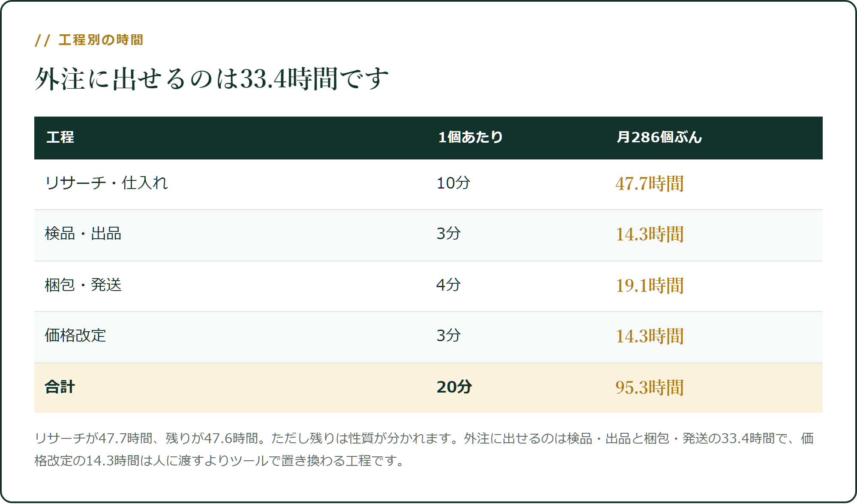
Task: Select the 'リサーチ・仕入れ' row label
Action: click(x=106, y=183)
